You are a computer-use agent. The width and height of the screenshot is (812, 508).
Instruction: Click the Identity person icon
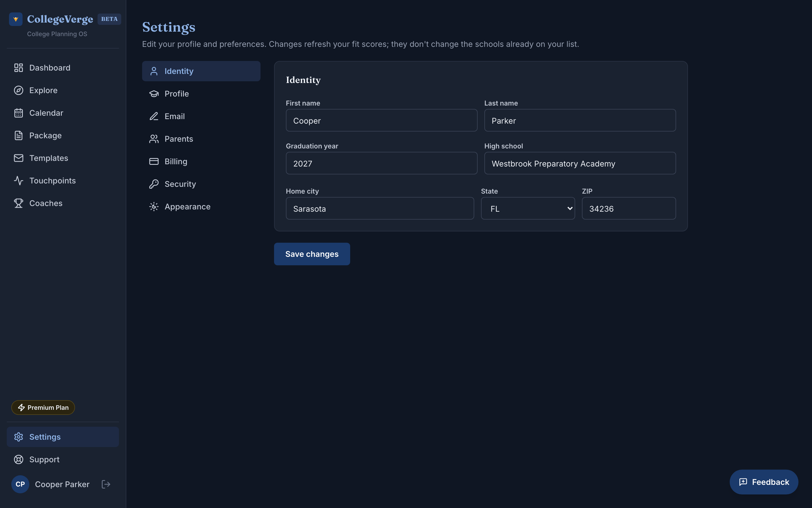pos(154,71)
